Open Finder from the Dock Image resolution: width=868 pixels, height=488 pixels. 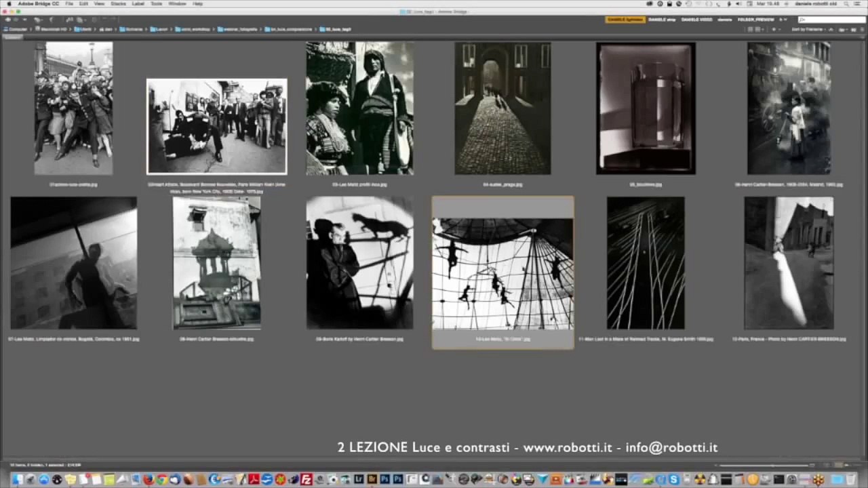17,480
